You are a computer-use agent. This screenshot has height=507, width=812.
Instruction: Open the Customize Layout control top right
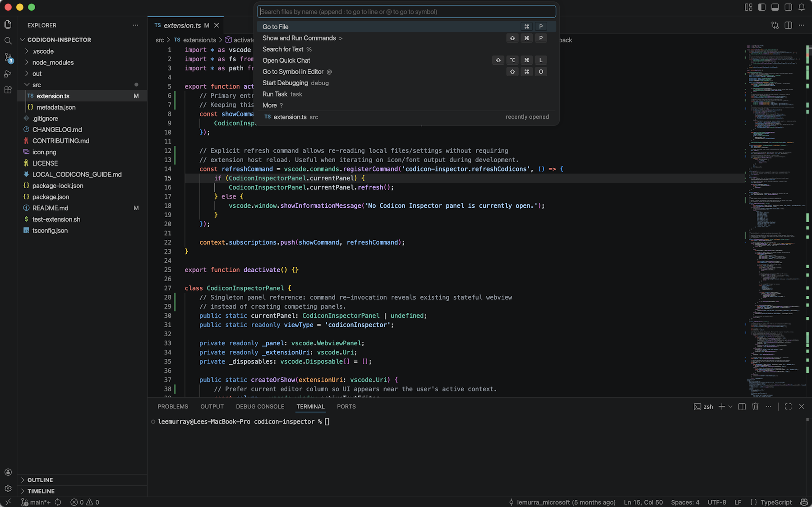tap(748, 7)
